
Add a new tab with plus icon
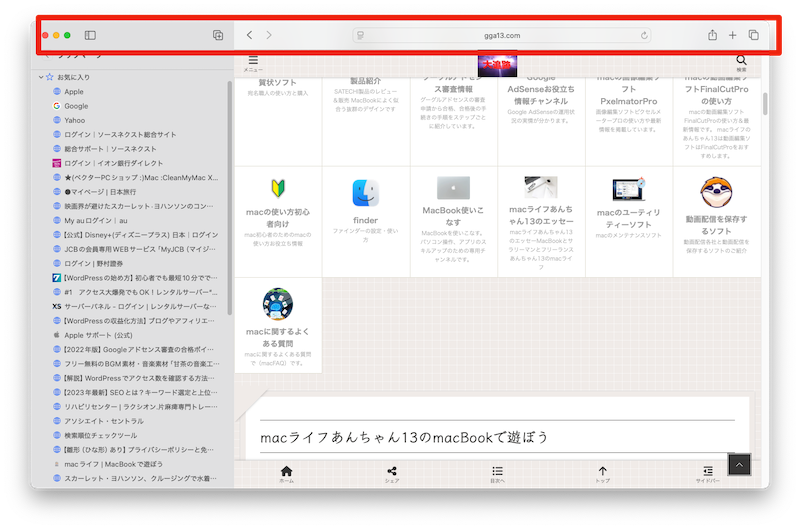[x=733, y=35]
